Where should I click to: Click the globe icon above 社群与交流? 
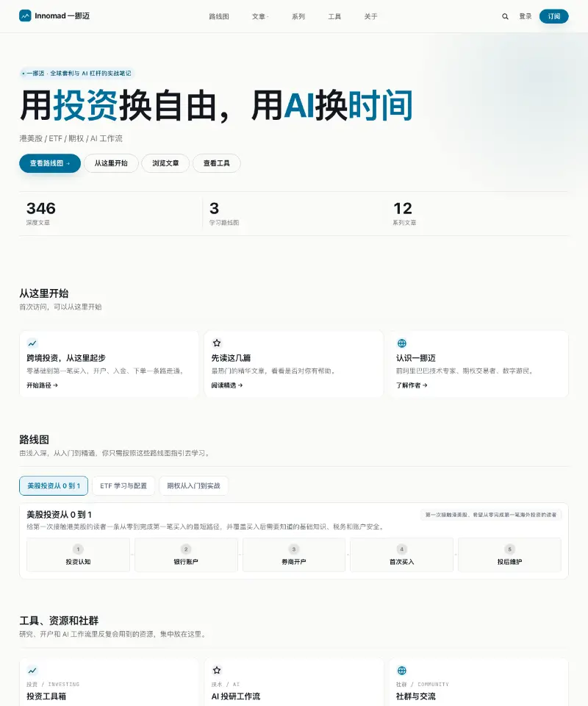pyautogui.click(x=402, y=671)
